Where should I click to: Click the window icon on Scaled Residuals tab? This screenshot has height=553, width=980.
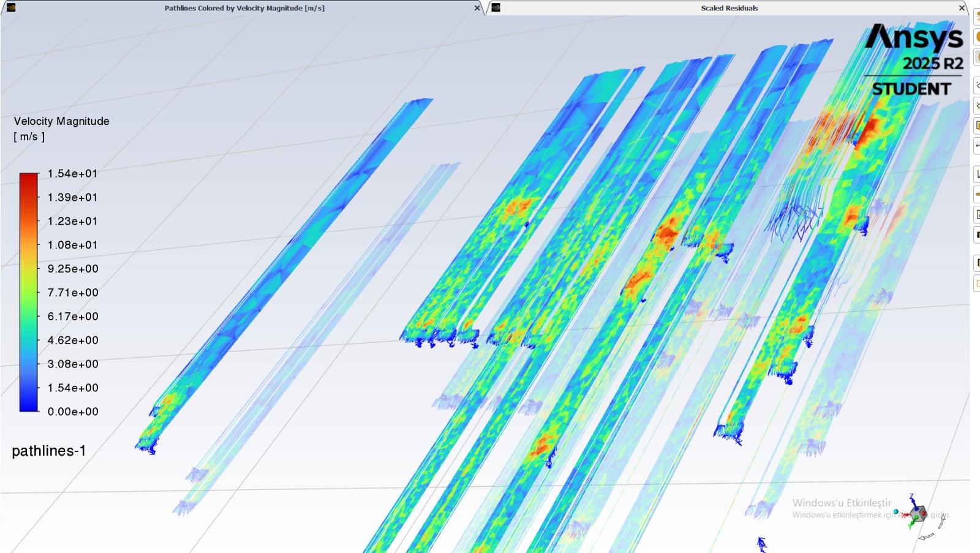click(x=496, y=7)
